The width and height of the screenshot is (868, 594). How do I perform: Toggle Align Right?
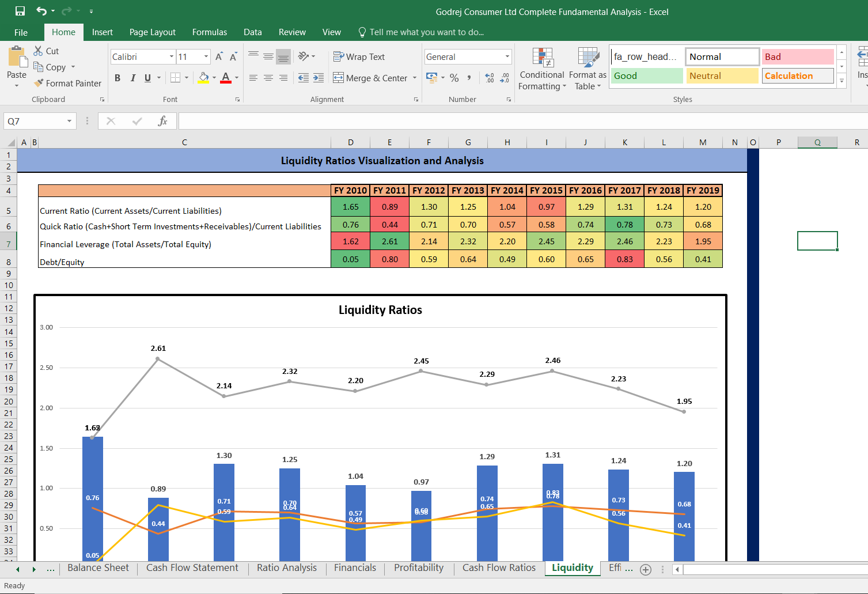283,78
